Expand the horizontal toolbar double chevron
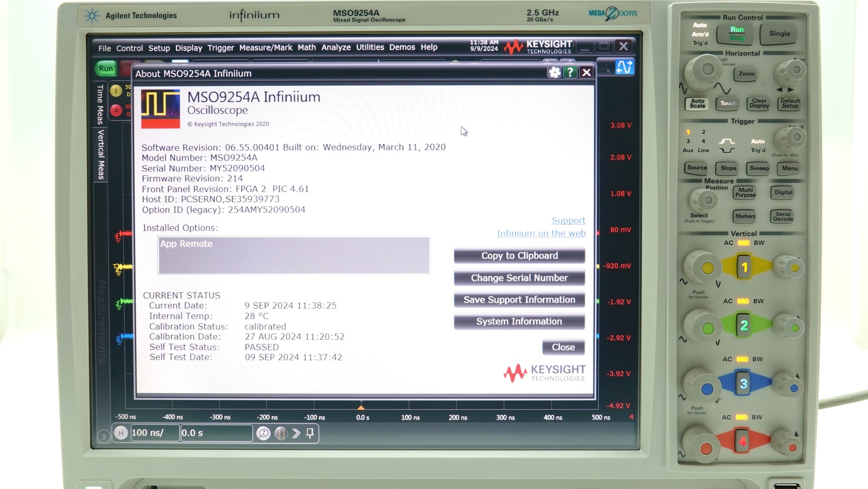 (296, 433)
